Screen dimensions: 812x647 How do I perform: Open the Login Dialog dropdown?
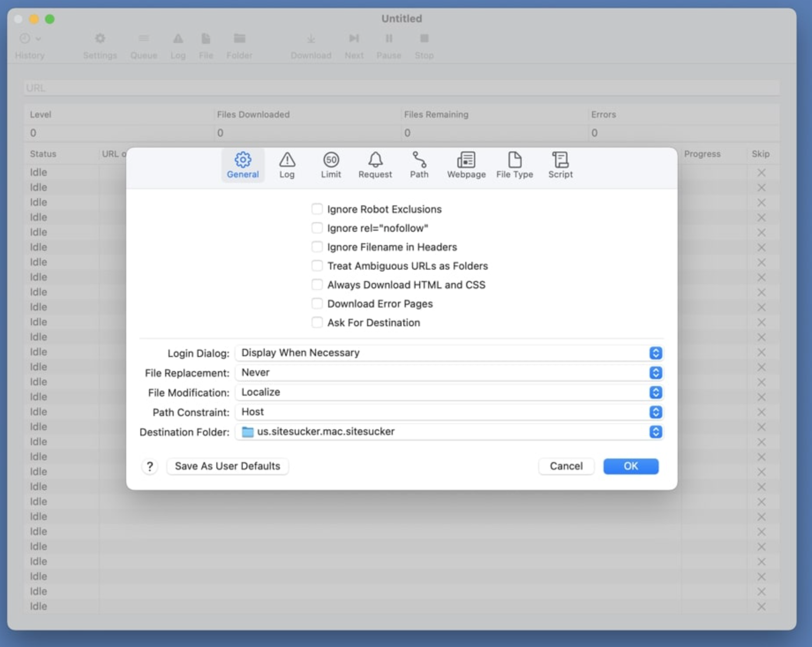click(x=449, y=353)
